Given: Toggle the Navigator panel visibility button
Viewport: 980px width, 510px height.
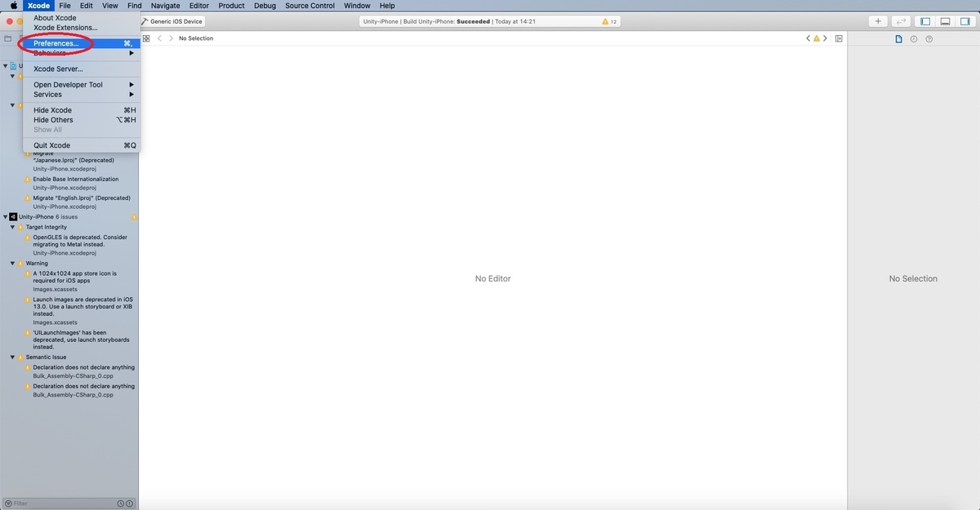Looking at the screenshot, I should (925, 21).
